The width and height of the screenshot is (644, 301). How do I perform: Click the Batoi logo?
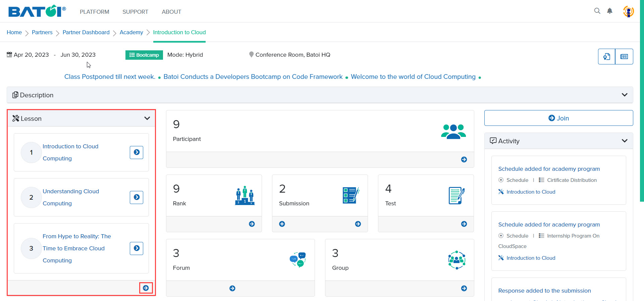37,11
